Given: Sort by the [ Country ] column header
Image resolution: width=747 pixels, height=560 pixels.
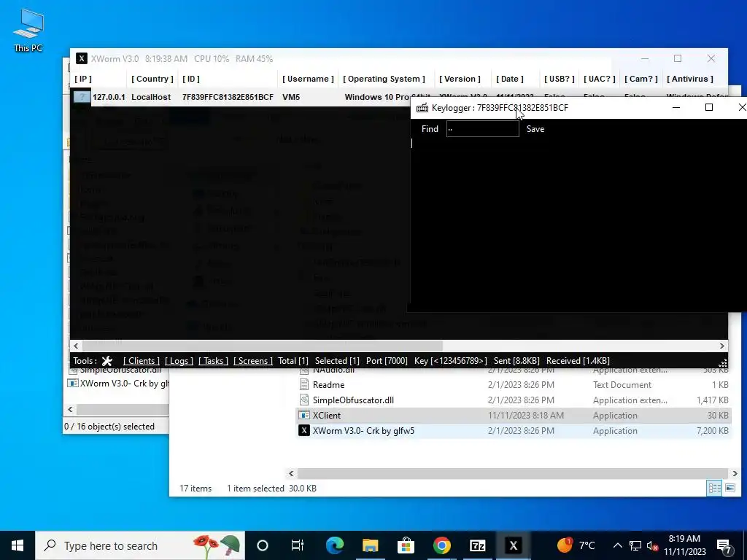Looking at the screenshot, I should [152, 79].
